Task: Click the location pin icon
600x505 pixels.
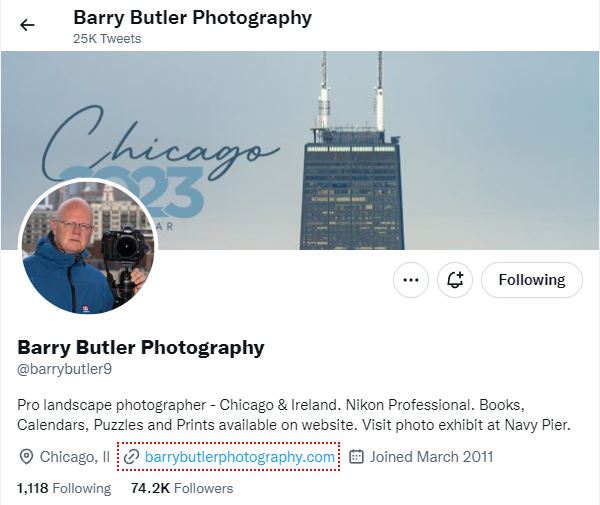Action: point(26,457)
